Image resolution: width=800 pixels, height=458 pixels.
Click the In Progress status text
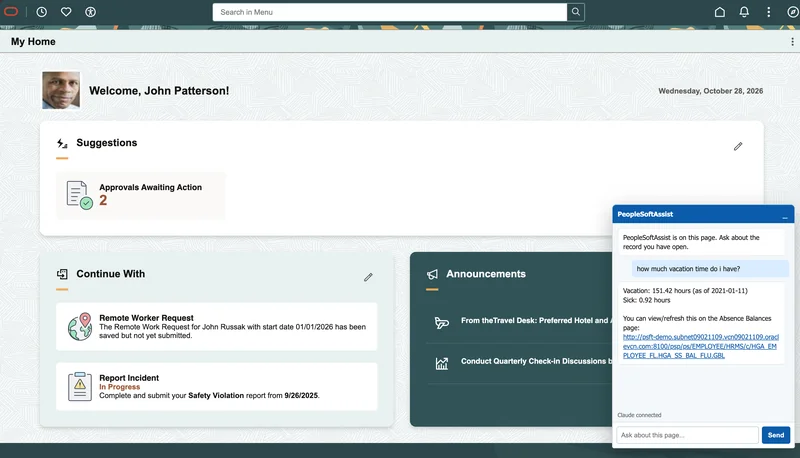point(119,387)
